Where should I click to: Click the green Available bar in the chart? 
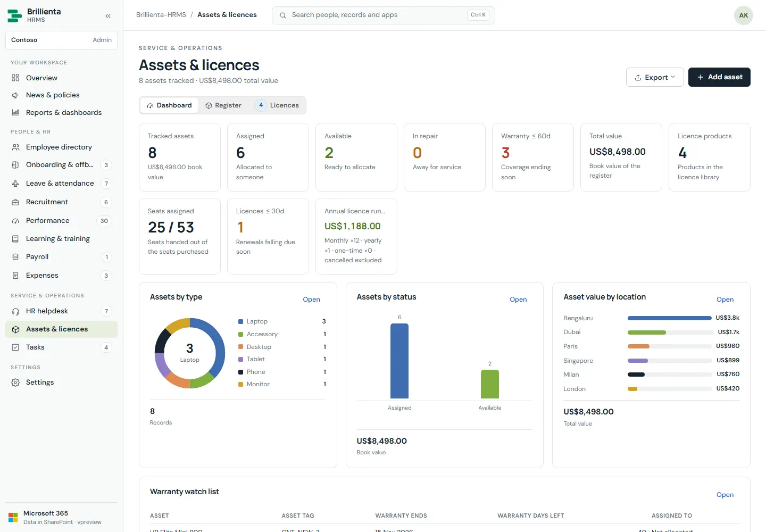tap(490, 384)
